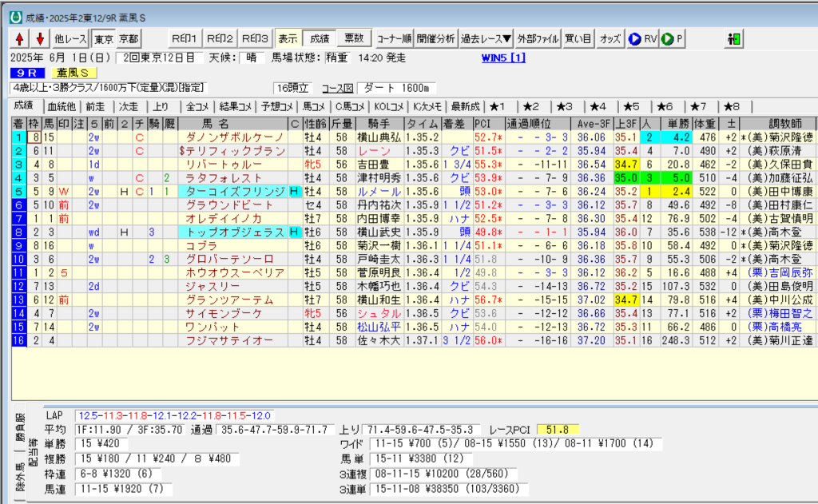This screenshot has height=504, width=818.
Task: Click the red down arrow for next race
Action: click(39, 38)
